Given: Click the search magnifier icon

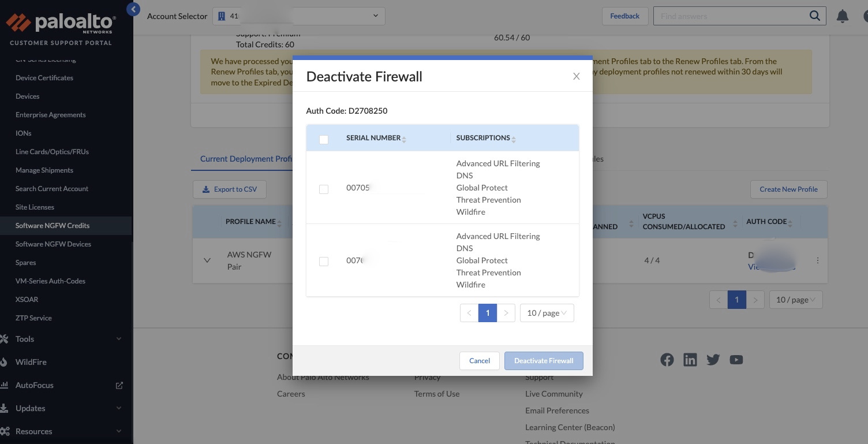Looking at the screenshot, I should (814, 16).
